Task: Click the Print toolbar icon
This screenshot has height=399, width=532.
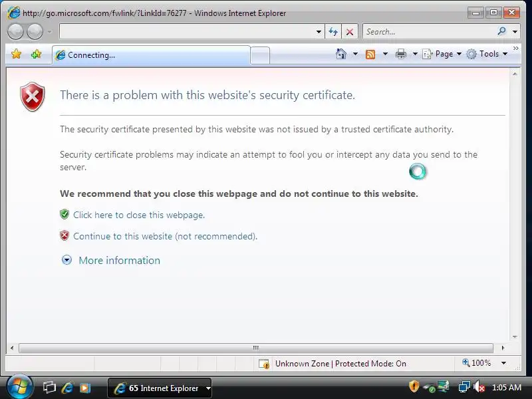Action: 401,54
